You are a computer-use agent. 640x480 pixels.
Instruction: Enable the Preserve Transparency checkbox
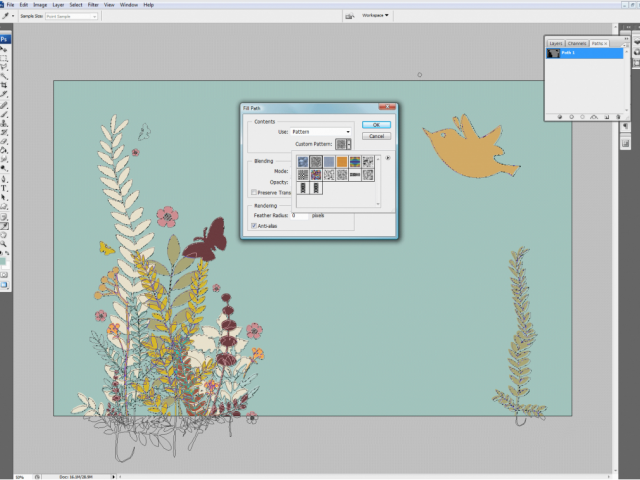click(254, 192)
